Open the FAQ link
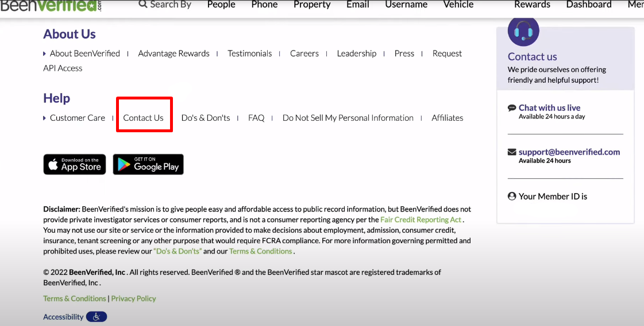 click(256, 118)
